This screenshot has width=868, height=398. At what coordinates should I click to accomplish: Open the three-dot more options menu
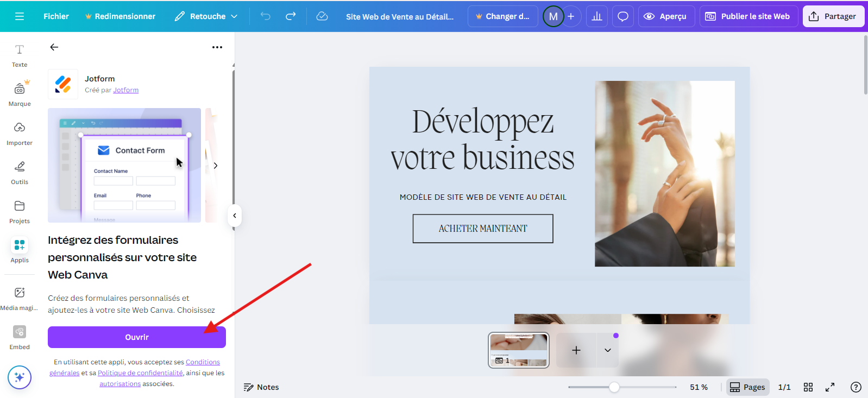[x=217, y=47]
